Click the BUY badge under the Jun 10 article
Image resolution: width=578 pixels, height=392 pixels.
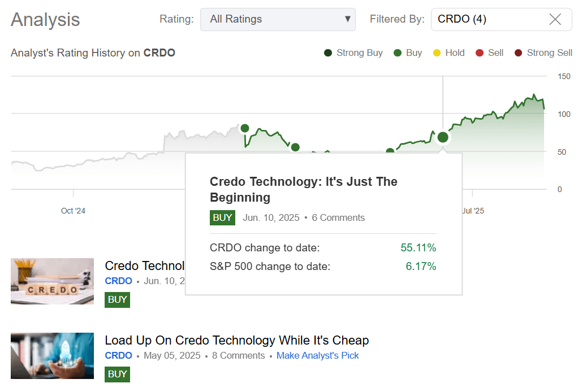click(x=117, y=299)
